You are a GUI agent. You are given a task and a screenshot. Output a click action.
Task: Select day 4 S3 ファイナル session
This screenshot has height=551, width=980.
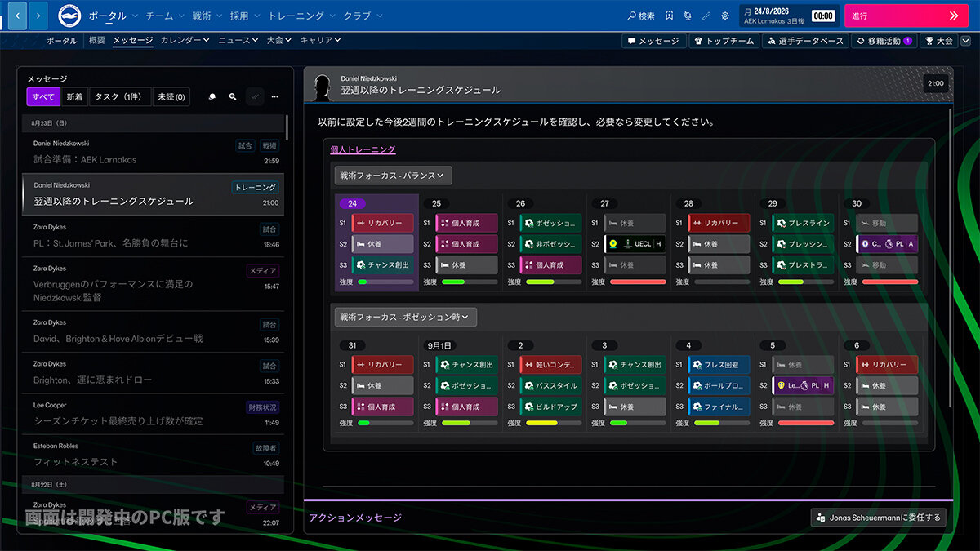pos(719,407)
